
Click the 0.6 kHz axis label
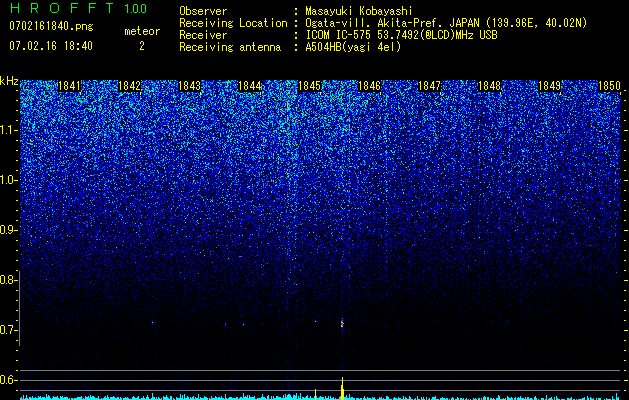(x=8, y=380)
